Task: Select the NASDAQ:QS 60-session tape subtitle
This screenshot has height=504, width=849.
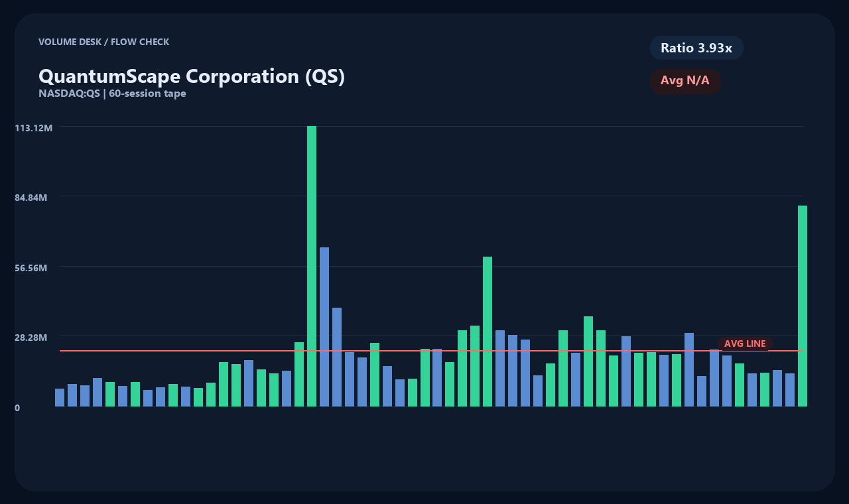Action: (x=112, y=94)
